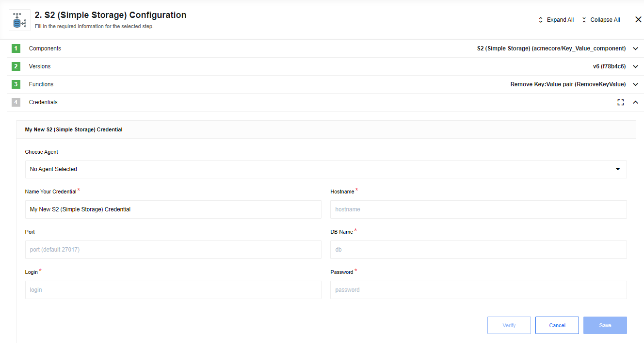The image size is (644, 351).
Task: Click the green step 1 number badge
Action: pyautogui.click(x=16, y=48)
